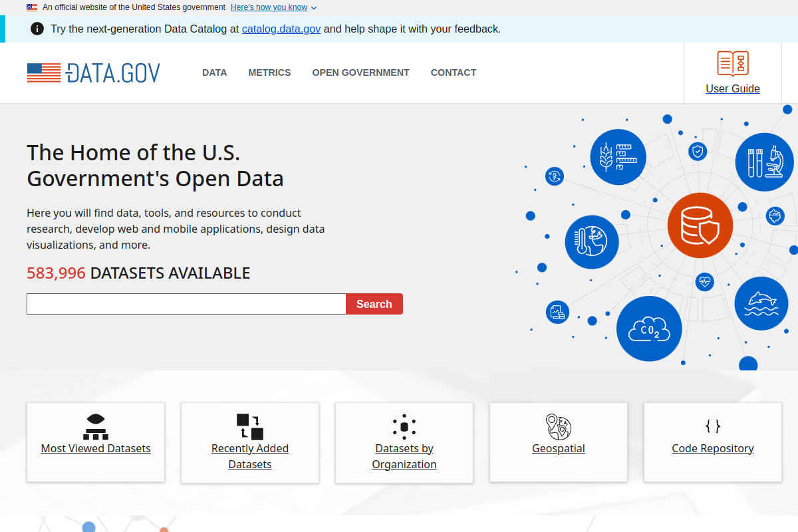The height and width of the screenshot is (532, 798).
Task: Open the User Guide link
Action: (x=733, y=88)
